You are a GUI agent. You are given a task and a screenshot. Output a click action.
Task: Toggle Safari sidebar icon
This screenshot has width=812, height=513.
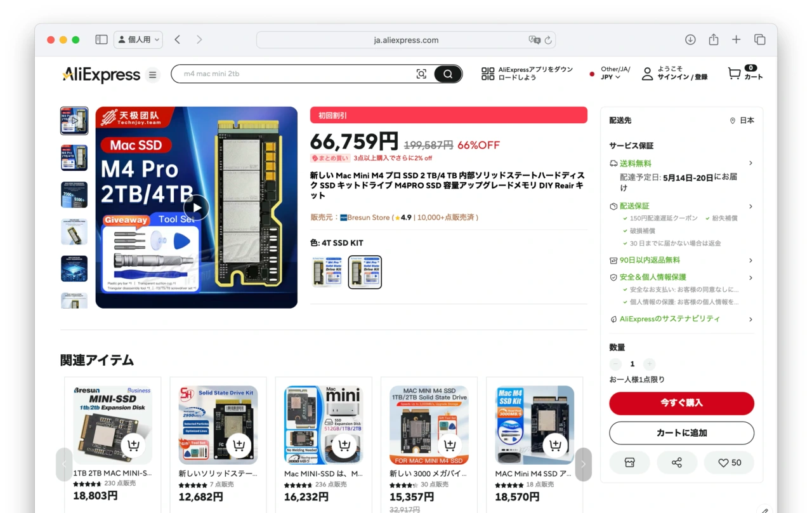coord(101,39)
